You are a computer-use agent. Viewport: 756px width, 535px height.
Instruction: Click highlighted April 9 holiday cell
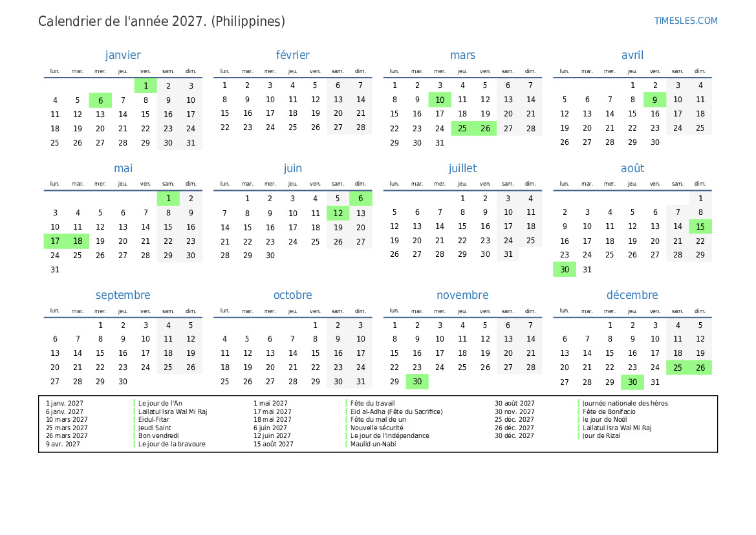click(x=654, y=100)
